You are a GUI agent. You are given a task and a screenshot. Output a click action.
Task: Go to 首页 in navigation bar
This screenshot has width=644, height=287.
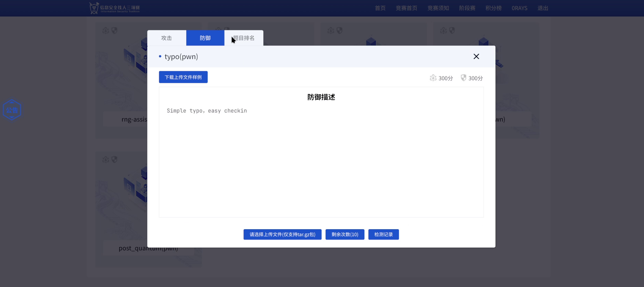click(380, 8)
